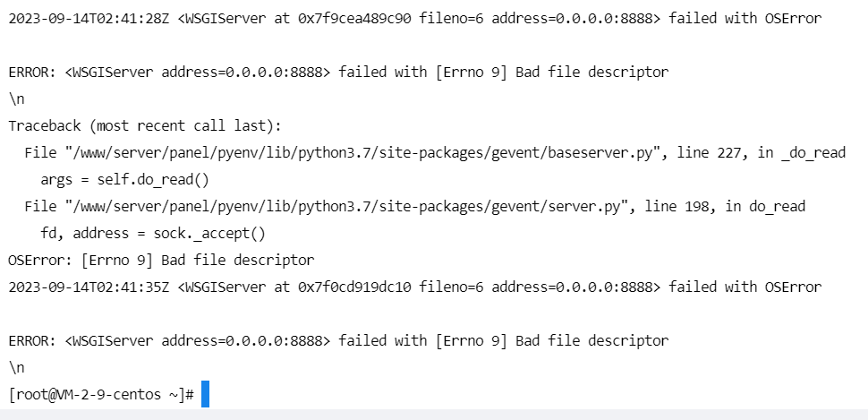
Task: Click the gray bar below the terminal
Action: coord(434,415)
